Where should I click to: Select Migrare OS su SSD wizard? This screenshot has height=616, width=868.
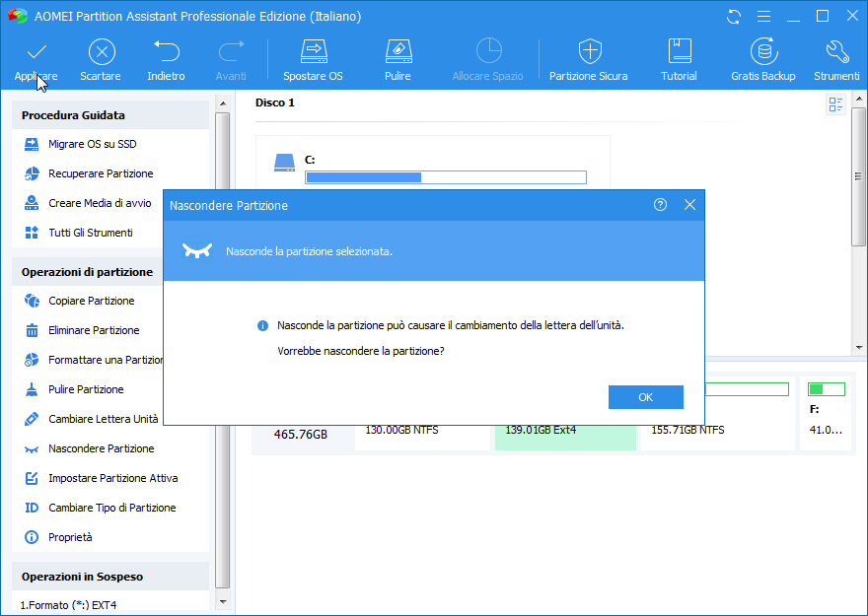click(x=92, y=144)
